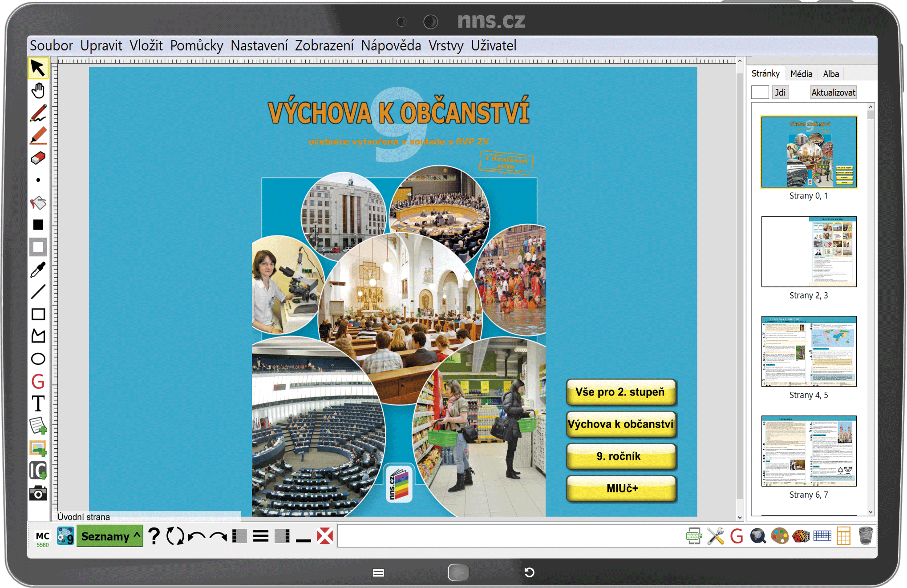Expand the green Seznamy list
The image size is (907, 588).
110,536
